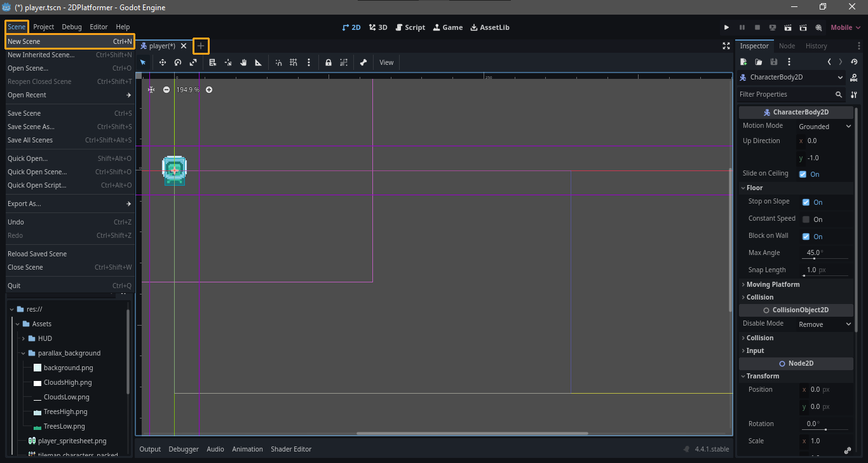Uncheck the Block on Wall option

[806, 237]
